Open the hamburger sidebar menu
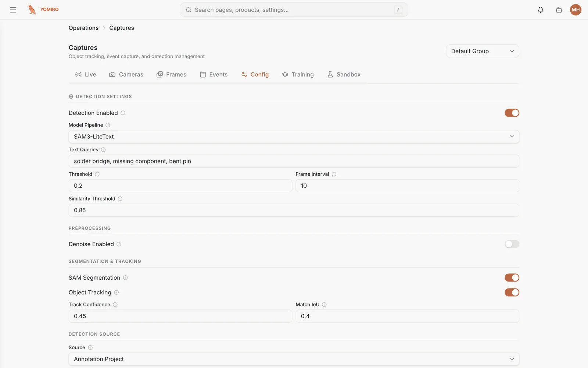 (13, 10)
